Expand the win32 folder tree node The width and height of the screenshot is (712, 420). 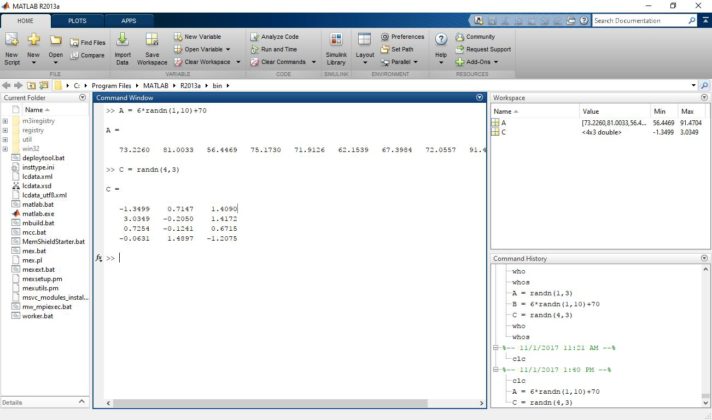point(6,148)
